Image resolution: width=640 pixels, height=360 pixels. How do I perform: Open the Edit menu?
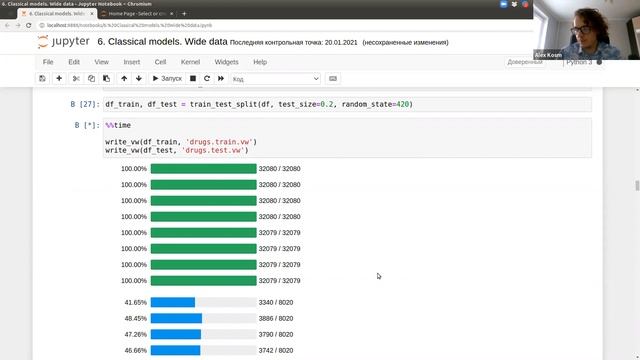tap(74, 62)
